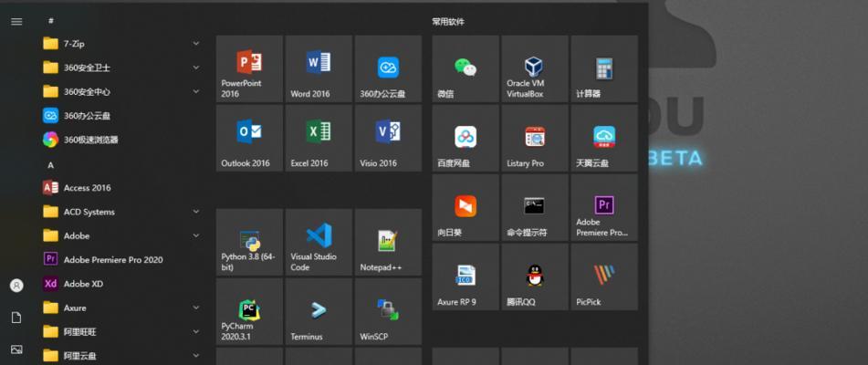Launch the Terminus tile
This screenshot has width=868, height=365.
click(x=319, y=311)
